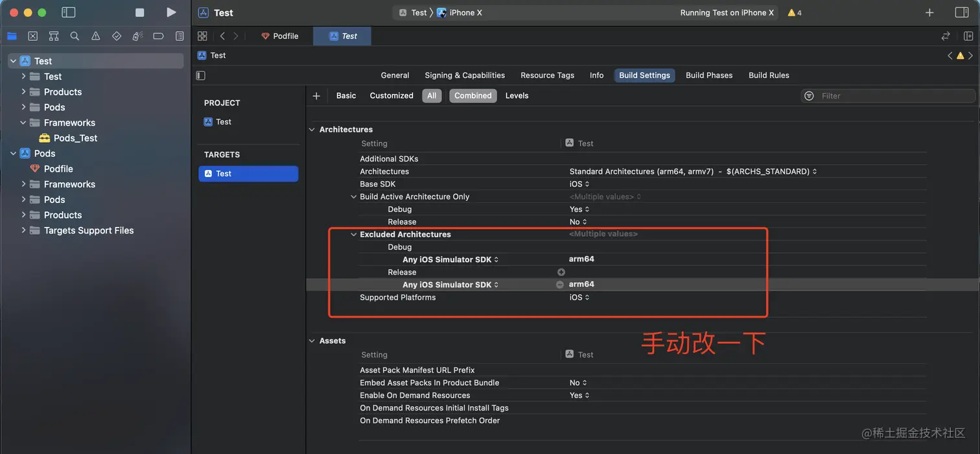The image size is (980, 454).
Task: Toggle the navigator sidebar button
Action: [68, 12]
